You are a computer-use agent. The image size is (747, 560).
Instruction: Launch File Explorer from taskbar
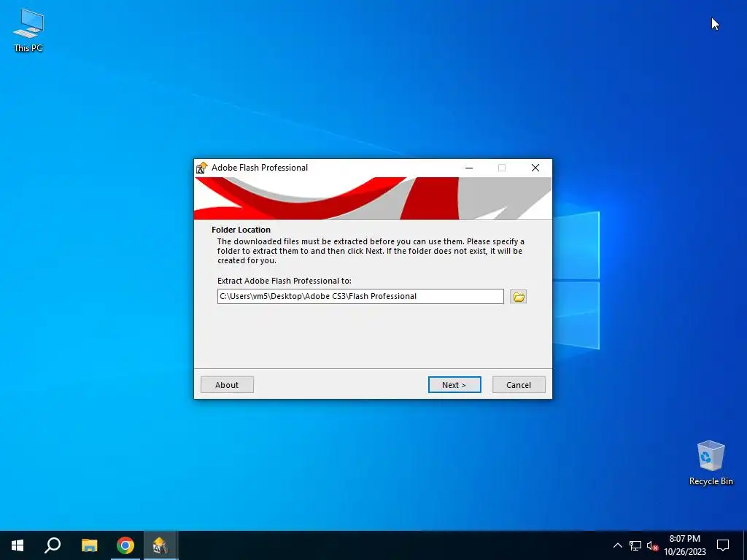pos(89,545)
